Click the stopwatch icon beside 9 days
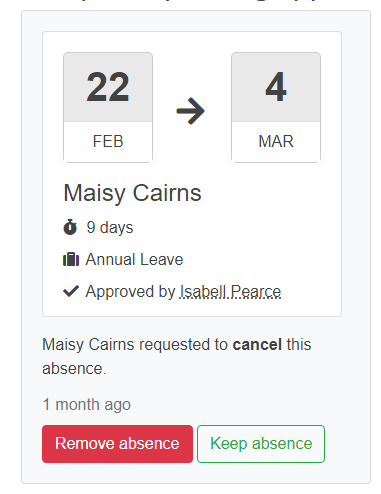The height and width of the screenshot is (494, 381). coord(70,227)
